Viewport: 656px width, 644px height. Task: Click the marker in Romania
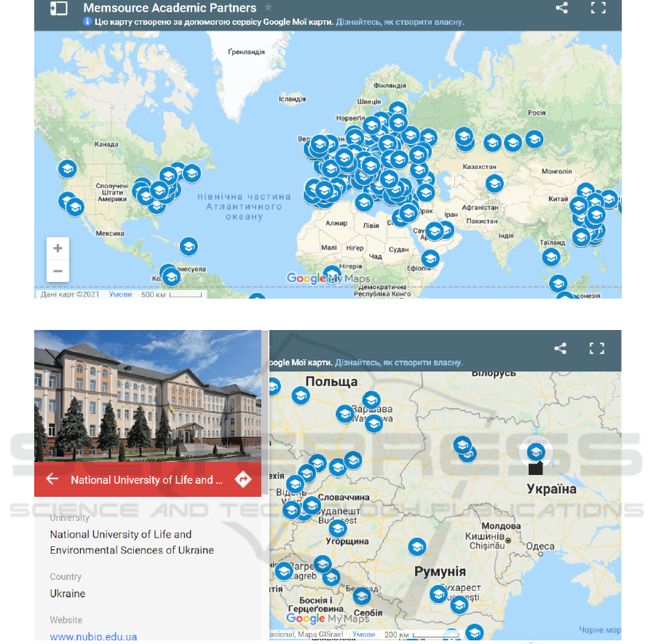coord(416,546)
